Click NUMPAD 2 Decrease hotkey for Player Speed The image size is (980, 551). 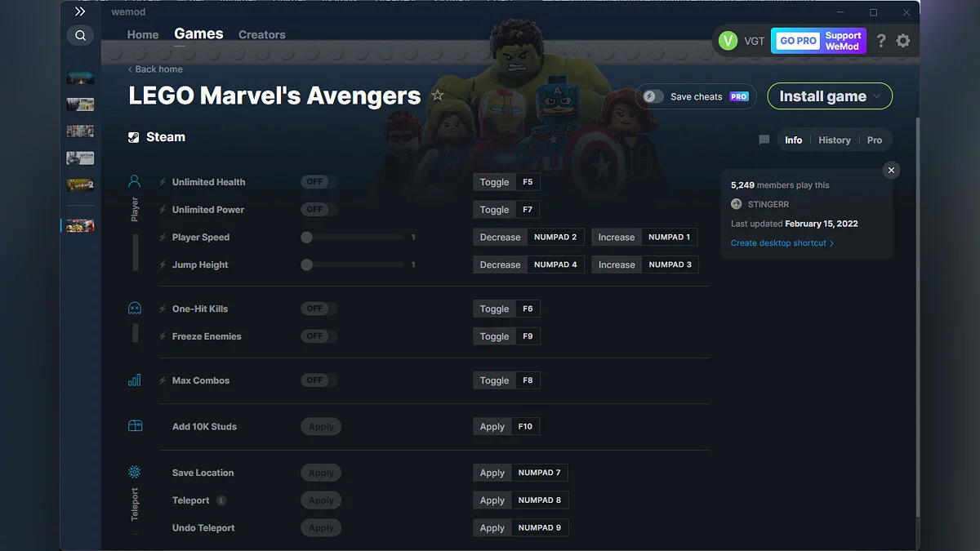pos(555,238)
